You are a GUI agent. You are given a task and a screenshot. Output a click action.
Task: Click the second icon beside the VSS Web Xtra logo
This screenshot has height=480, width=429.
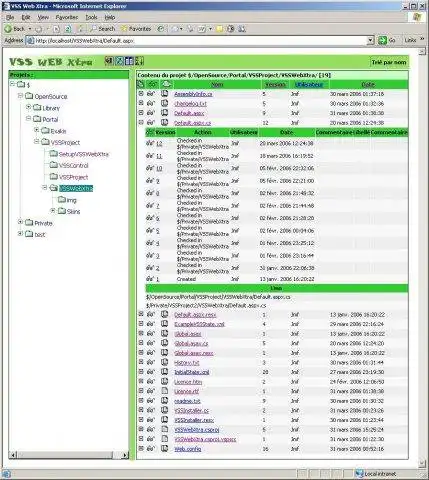(119, 61)
